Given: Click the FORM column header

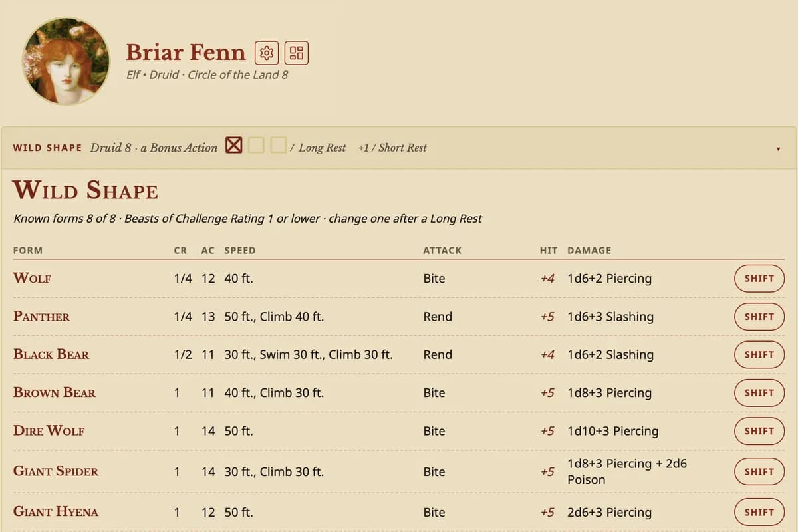Looking at the screenshot, I should pyautogui.click(x=28, y=251).
